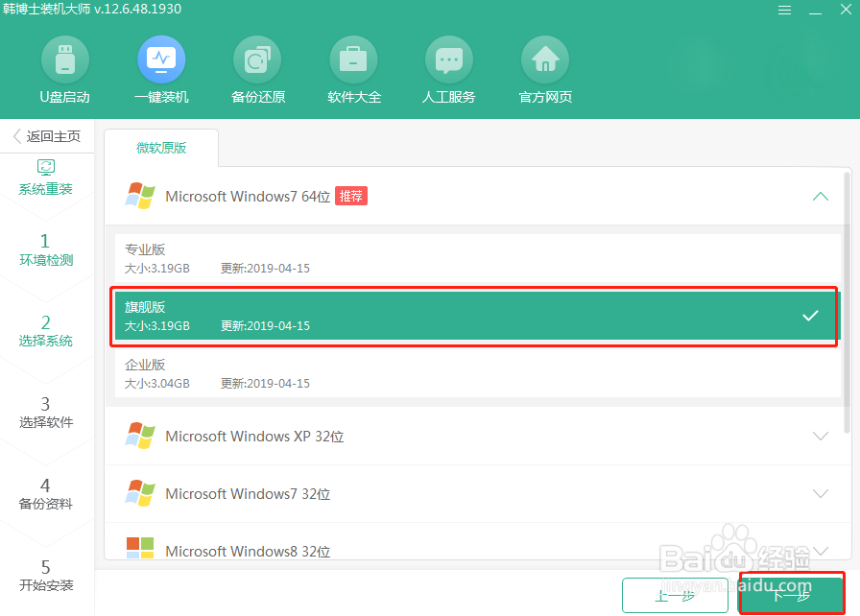
Task: Click the 上一步 button
Action: pos(675,595)
